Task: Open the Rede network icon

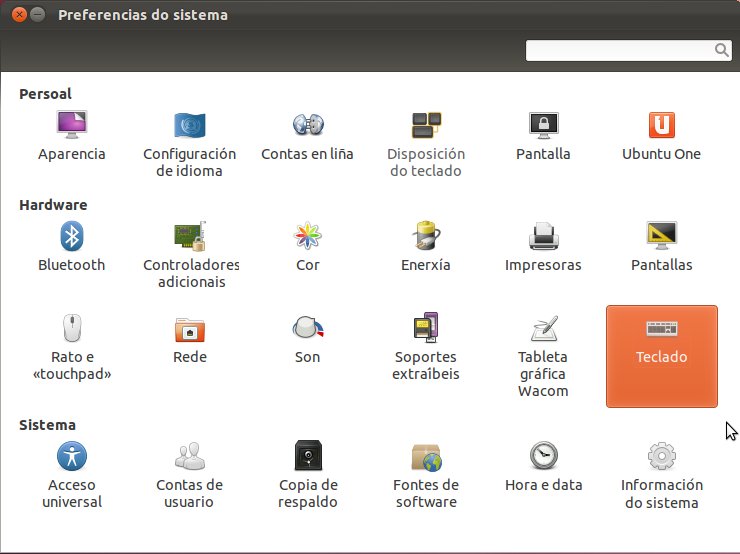Action: (x=190, y=329)
